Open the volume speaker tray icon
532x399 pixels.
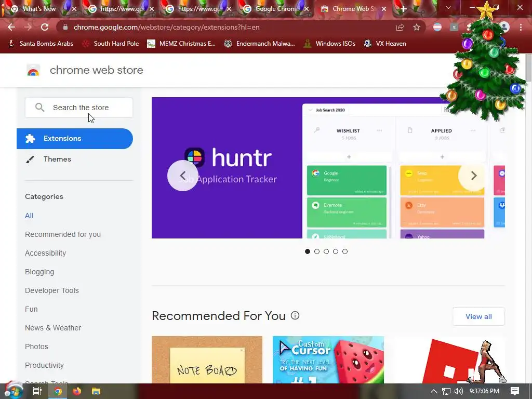[x=458, y=391]
